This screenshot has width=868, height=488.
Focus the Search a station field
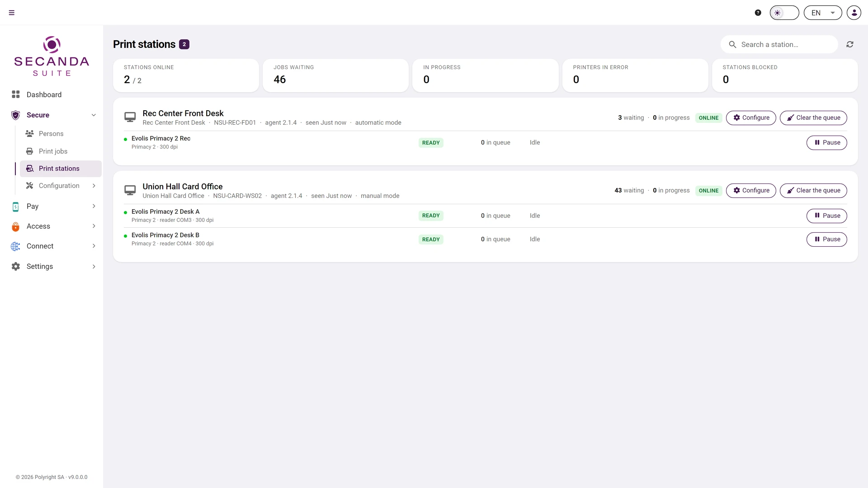pos(779,44)
